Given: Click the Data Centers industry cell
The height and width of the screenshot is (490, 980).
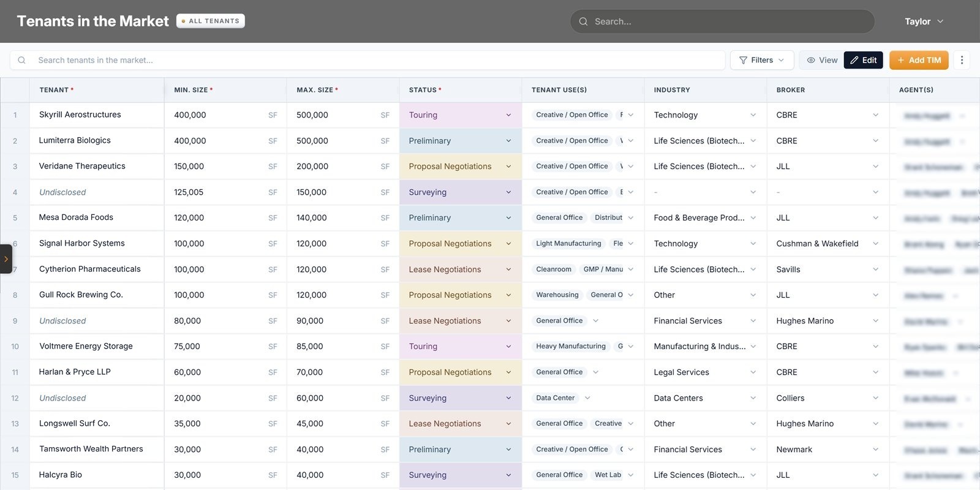Looking at the screenshot, I should pyautogui.click(x=705, y=398).
